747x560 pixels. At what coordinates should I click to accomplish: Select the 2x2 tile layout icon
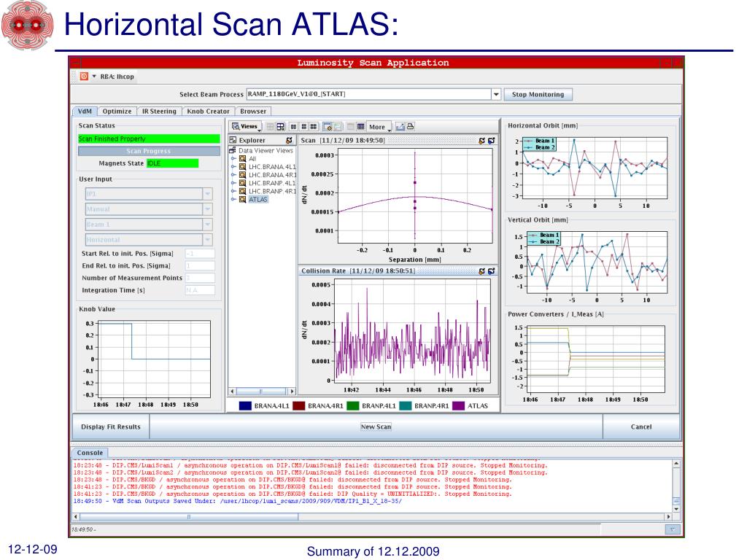click(314, 127)
